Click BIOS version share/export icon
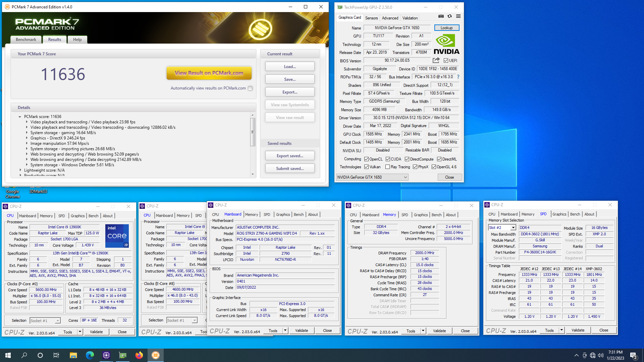This screenshot has height=362, width=644. (436, 60)
